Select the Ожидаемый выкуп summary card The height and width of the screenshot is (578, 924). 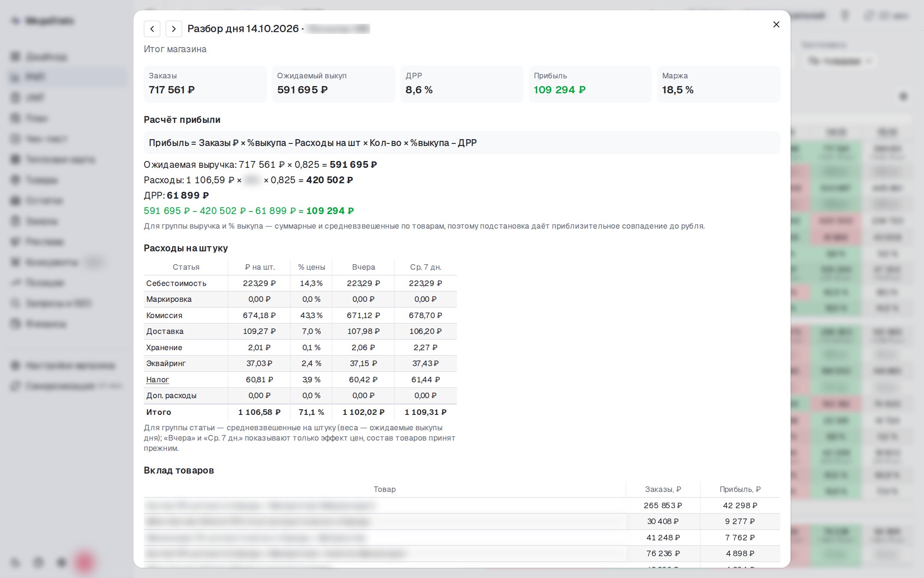(333, 84)
